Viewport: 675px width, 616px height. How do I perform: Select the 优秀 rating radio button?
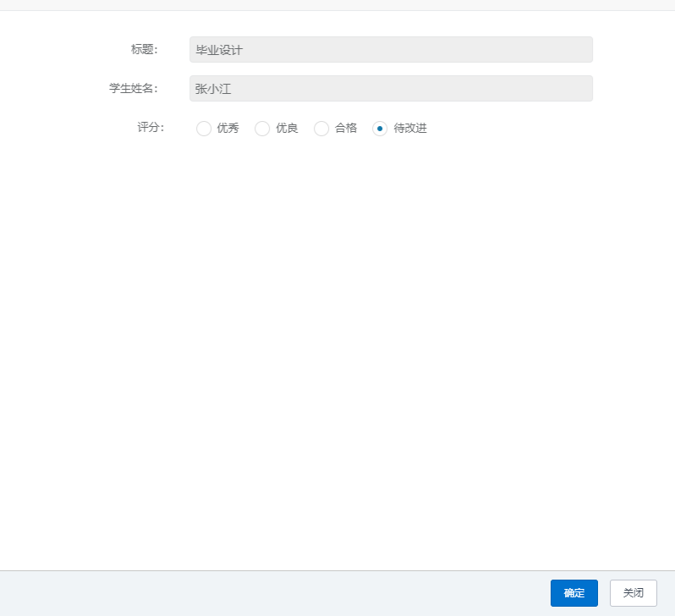tap(204, 129)
